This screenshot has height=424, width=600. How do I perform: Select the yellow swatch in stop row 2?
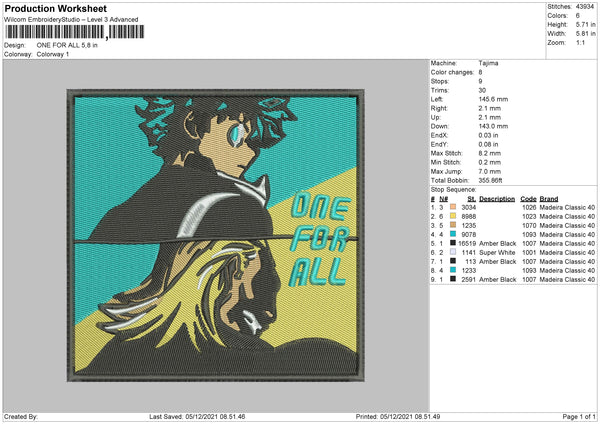pos(453,216)
